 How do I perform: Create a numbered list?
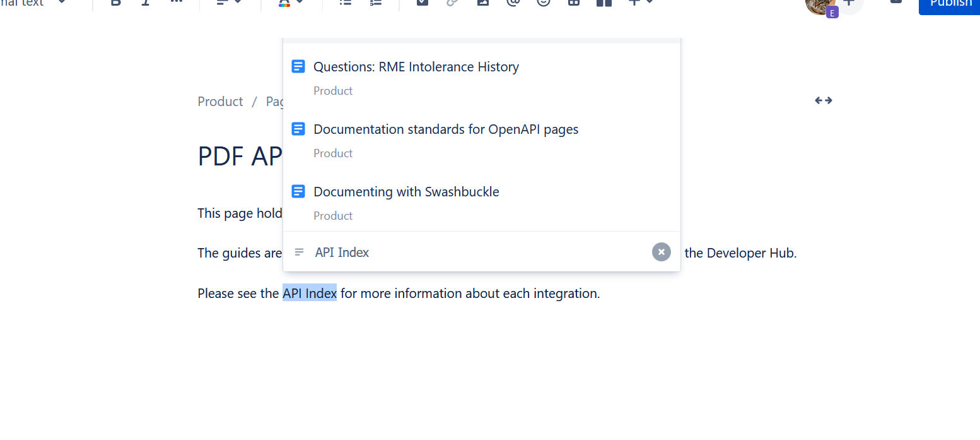376,3
